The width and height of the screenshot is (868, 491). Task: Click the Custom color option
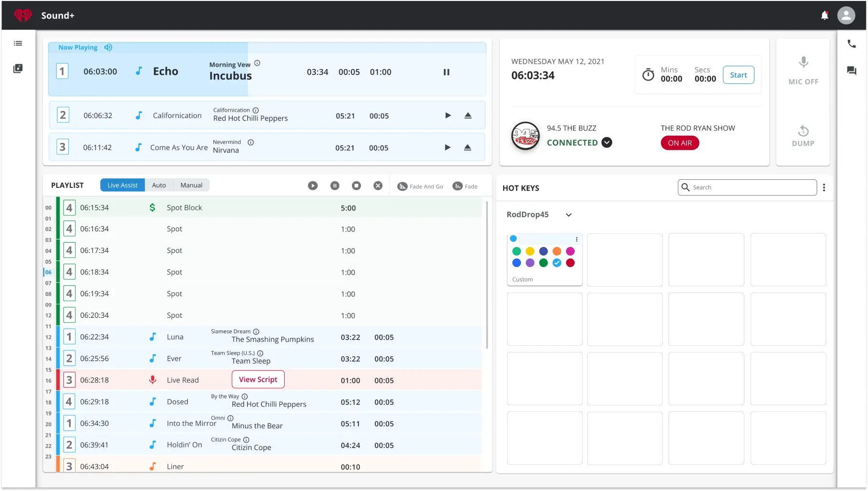tap(522, 280)
